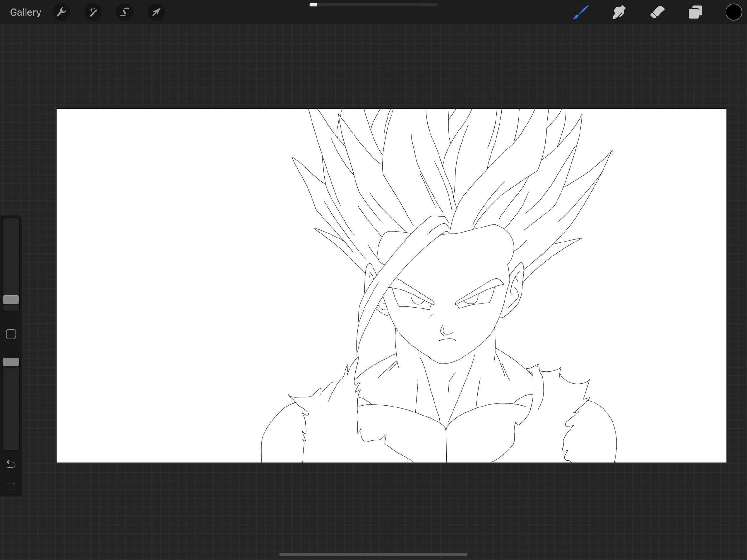Return to the Gallery
This screenshot has width=747, height=560.
pos(25,12)
